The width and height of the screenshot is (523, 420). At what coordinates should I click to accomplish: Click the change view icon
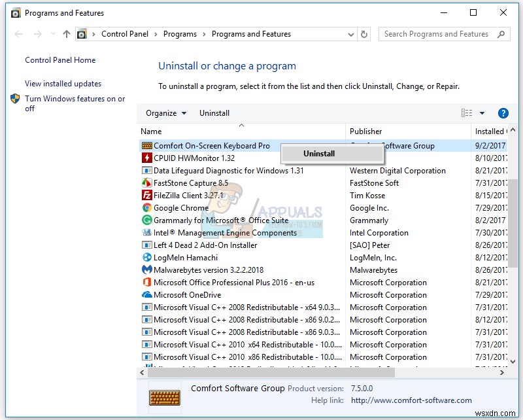(467, 113)
